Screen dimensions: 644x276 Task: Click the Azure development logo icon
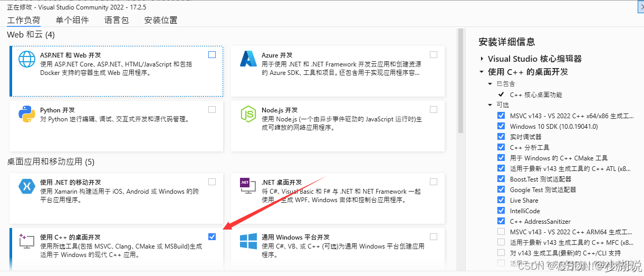[x=248, y=59]
